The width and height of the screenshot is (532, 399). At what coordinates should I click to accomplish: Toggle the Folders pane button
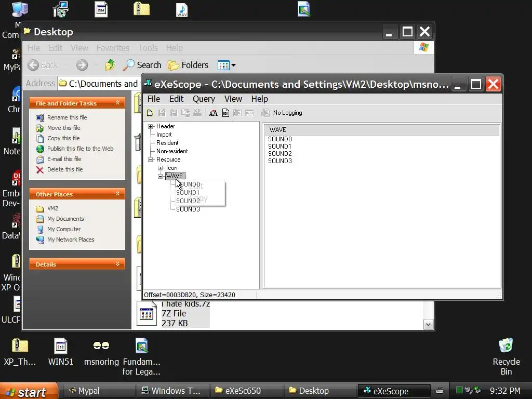(x=188, y=65)
